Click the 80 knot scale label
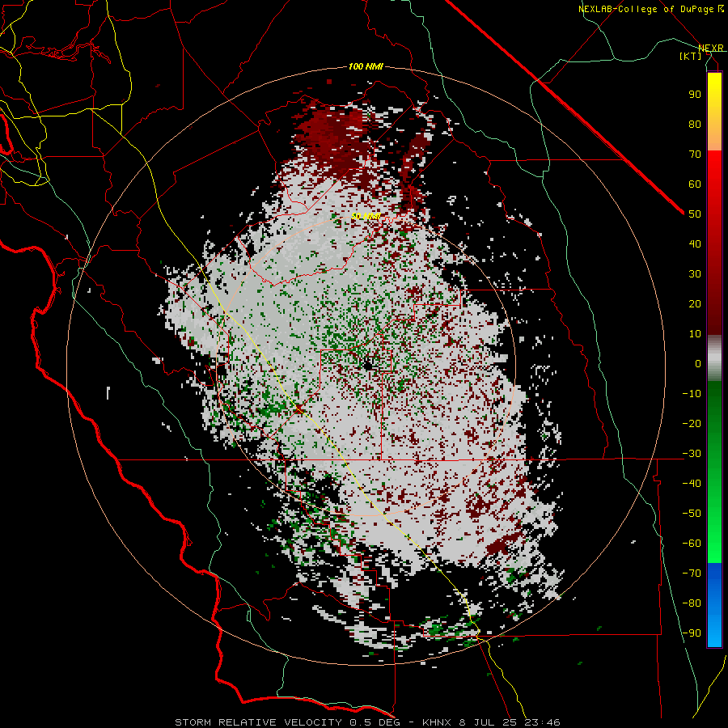The image size is (728, 728). (695, 124)
